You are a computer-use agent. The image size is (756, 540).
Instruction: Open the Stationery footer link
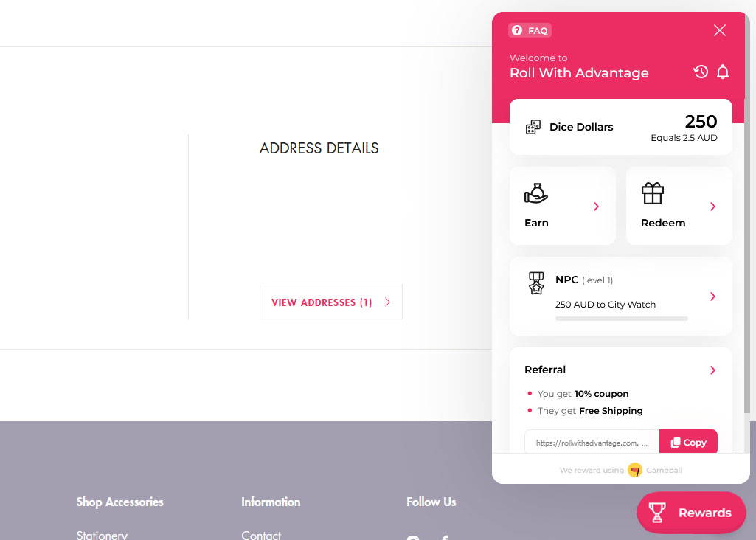[102, 535]
